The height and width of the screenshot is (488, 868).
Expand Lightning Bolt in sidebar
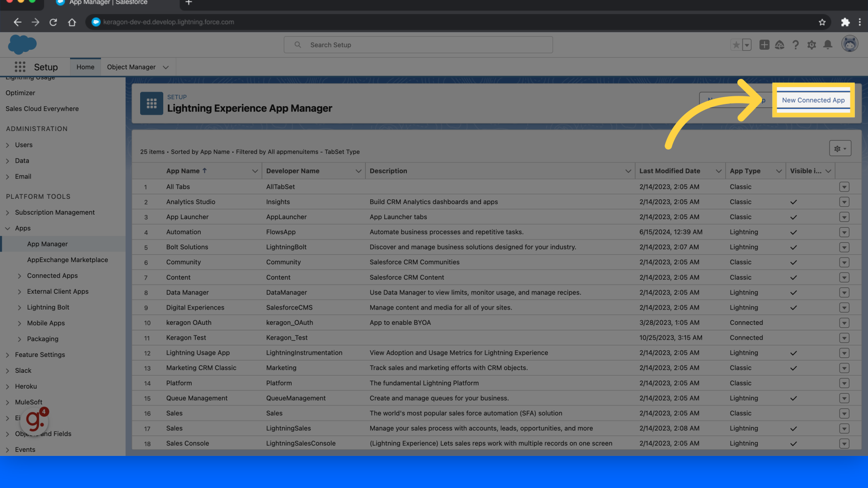pos(19,307)
